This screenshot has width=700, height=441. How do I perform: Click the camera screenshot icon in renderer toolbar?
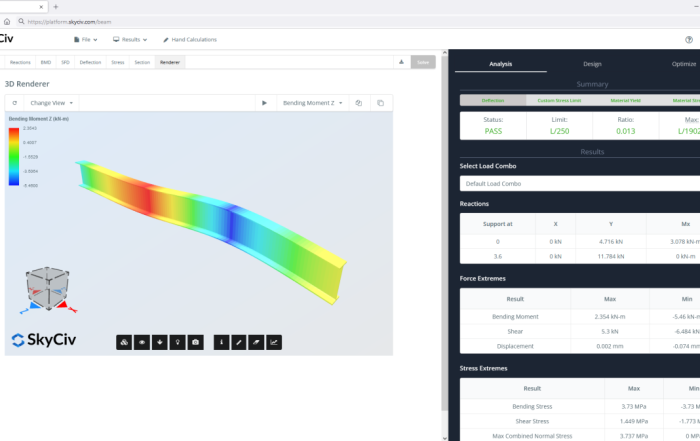click(196, 342)
